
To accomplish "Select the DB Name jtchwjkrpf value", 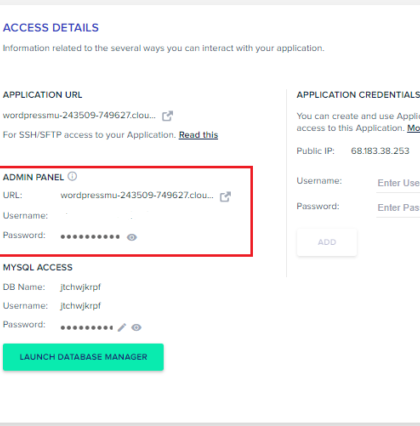I will [81, 287].
